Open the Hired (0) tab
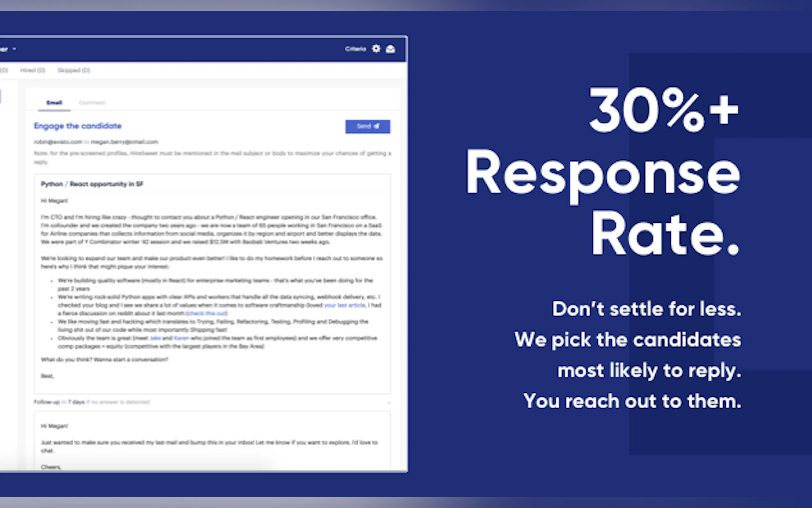The width and height of the screenshot is (812, 508). tap(33, 70)
